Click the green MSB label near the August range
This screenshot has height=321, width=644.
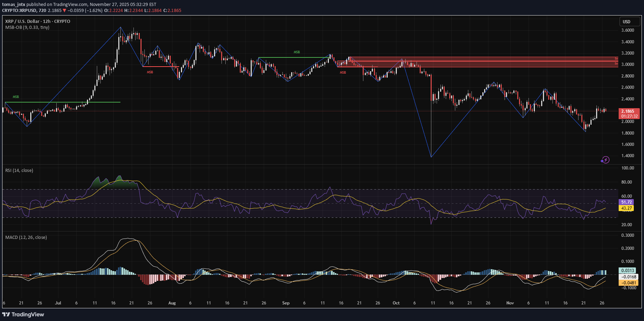[x=296, y=52]
